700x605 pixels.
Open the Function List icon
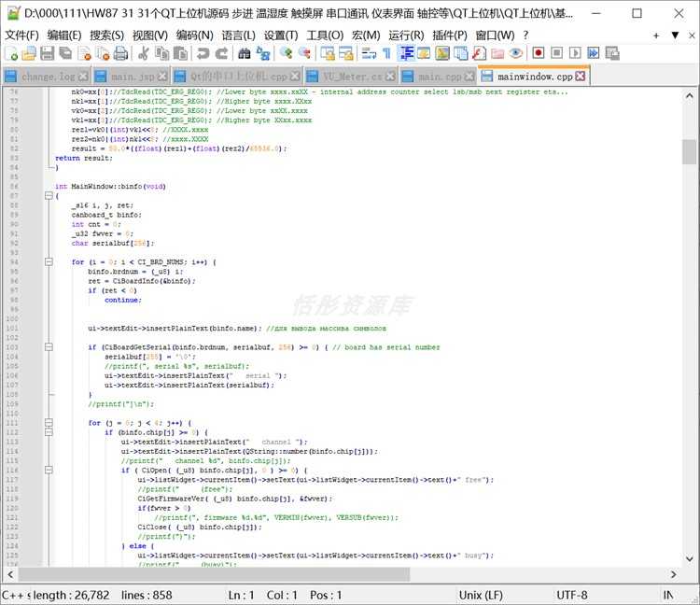point(479,53)
